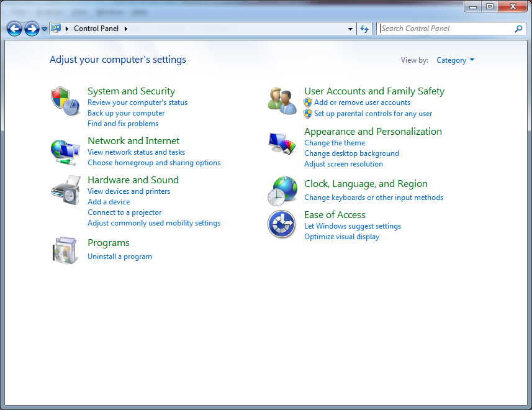Open Review your computer's status
Image resolution: width=532 pixels, height=410 pixels.
point(137,102)
